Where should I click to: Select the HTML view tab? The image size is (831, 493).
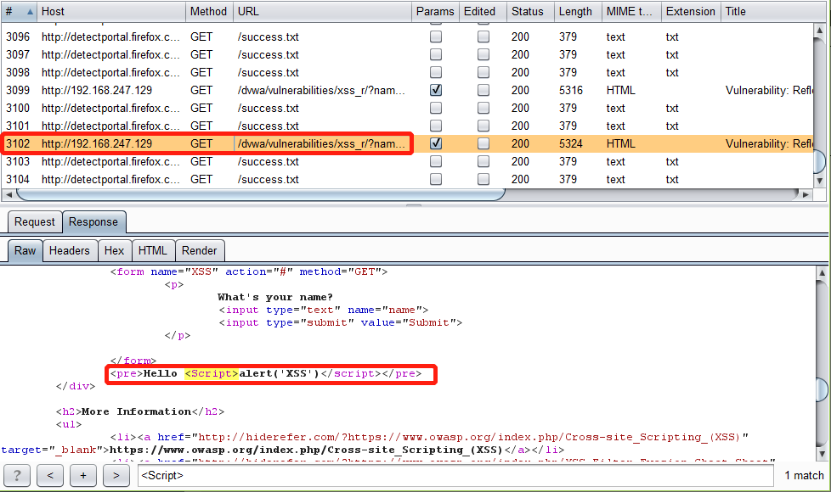153,251
